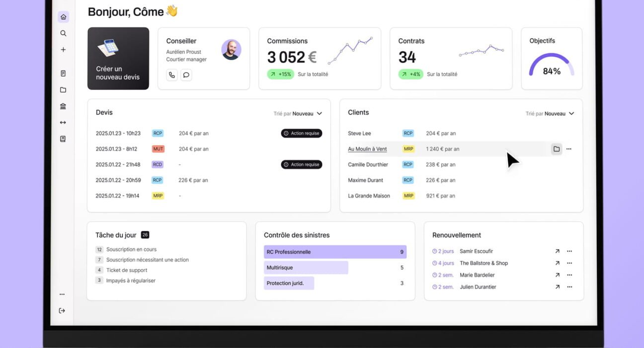This screenshot has width=644, height=348.
Task: Click the double-arrow transfer icon in sidebar
Action: (63, 123)
